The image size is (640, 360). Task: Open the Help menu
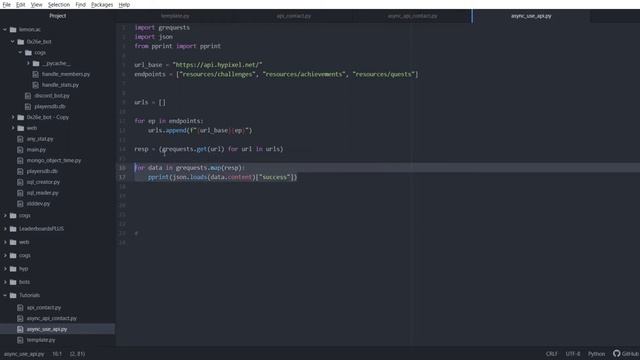click(124, 4)
